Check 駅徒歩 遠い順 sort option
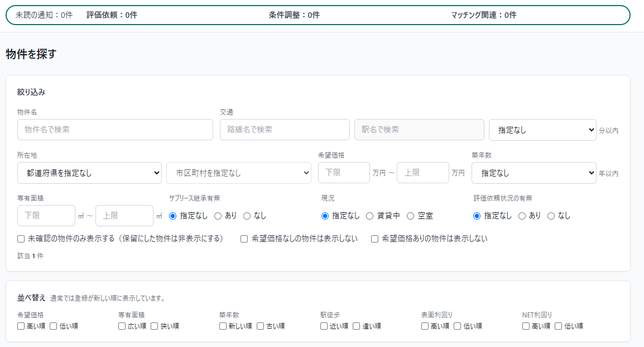This screenshot has width=644, height=347. click(x=357, y=326)
